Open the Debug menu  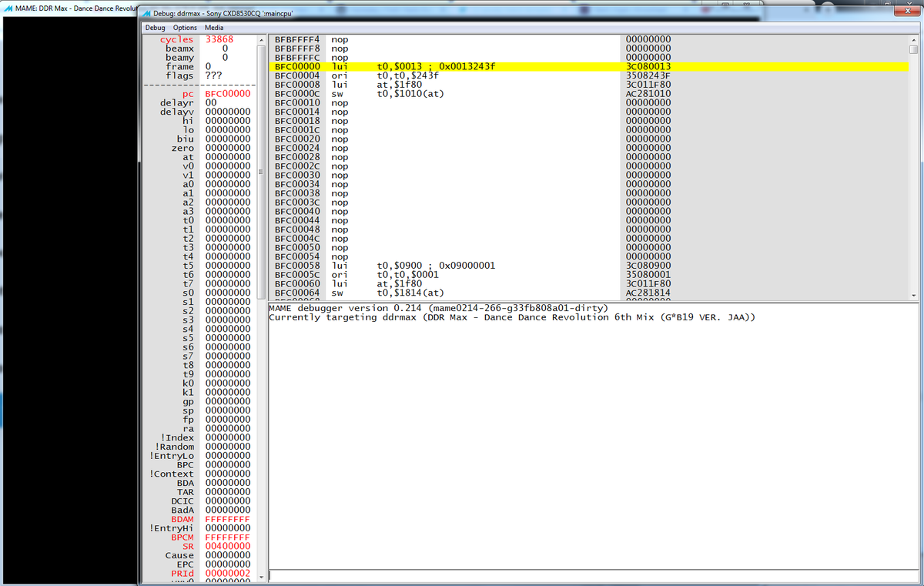[x=155, y=28]
